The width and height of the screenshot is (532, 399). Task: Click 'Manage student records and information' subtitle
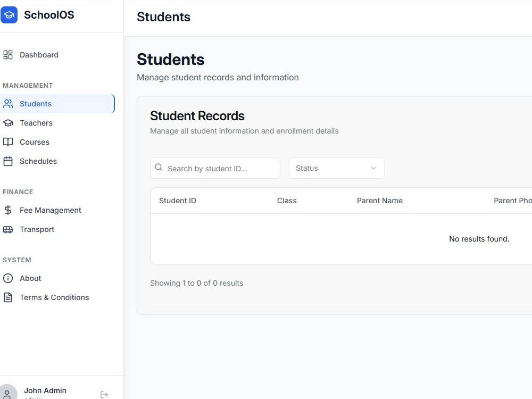[218, 77]
